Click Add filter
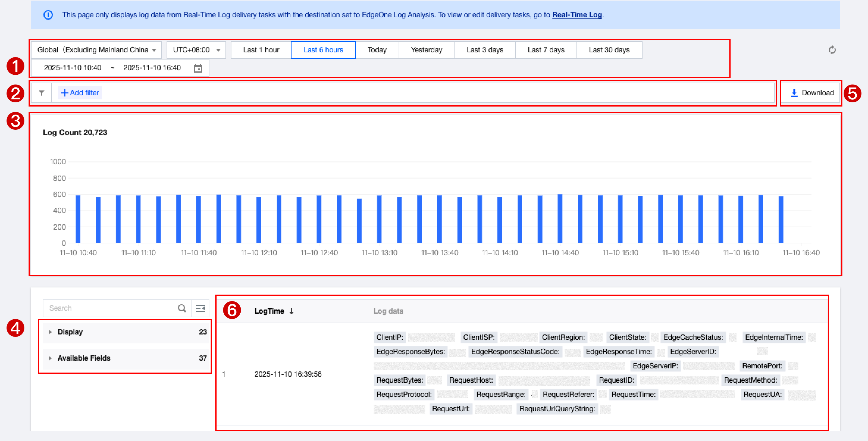 point(80,93)
